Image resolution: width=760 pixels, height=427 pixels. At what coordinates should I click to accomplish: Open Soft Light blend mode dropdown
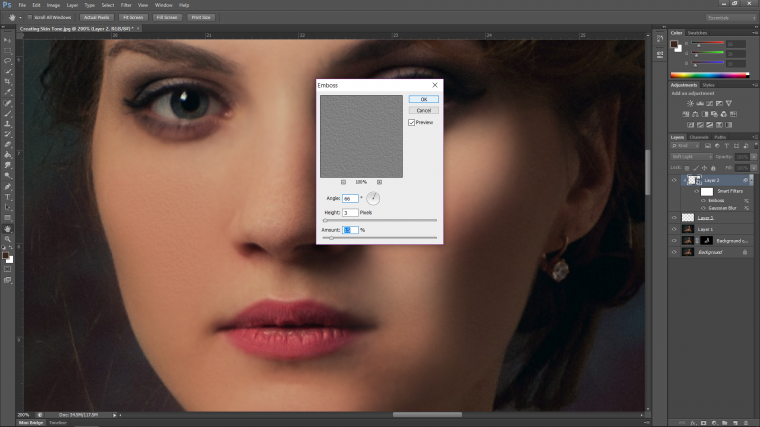[692, 157]
